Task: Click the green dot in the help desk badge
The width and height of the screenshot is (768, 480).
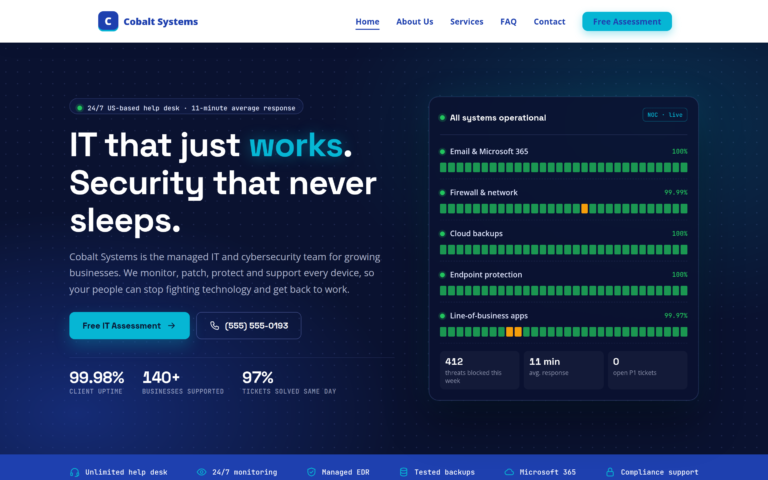Action: pyautogui.click(x=79, y=108)
